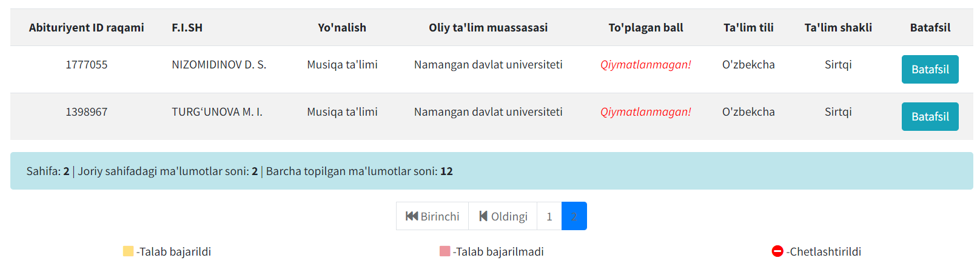
Task: Go to page 1 in pagination
Action: click(549, 216)
